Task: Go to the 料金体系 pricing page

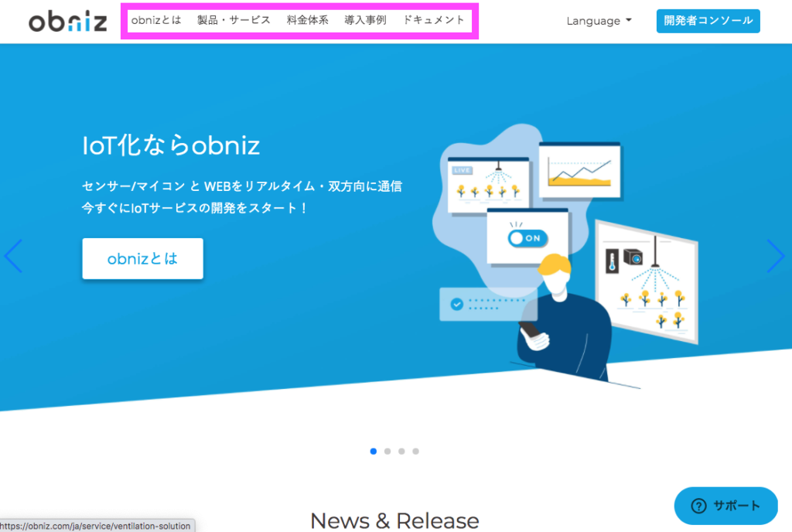Action: tap(308, 20)
